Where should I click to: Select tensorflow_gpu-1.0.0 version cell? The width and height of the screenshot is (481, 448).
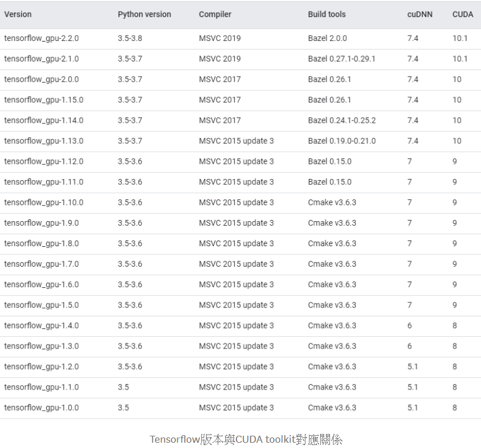coord(42,408)
